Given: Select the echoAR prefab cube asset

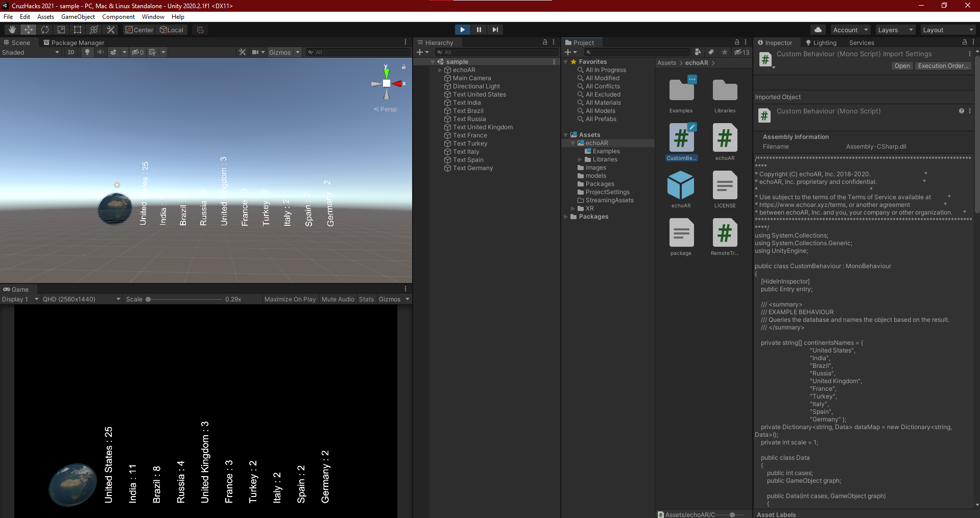Looking at the screenshot, I should click(x=681, y=190).
